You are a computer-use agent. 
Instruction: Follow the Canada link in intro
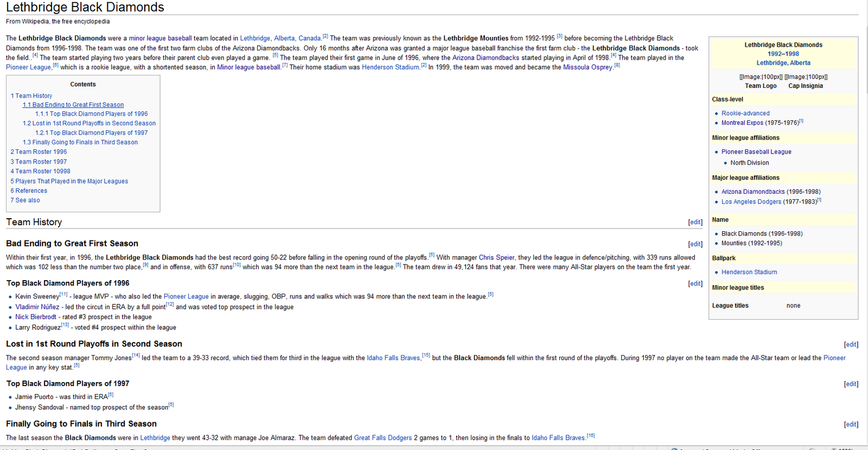pos(310,39)
